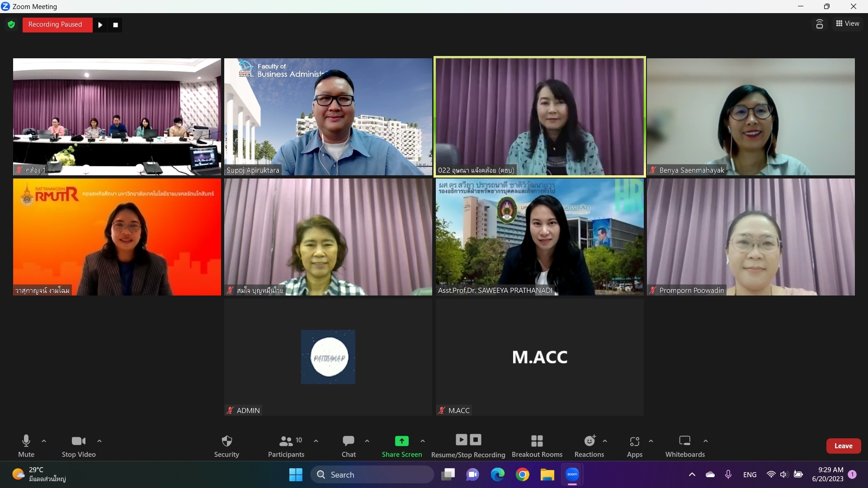Stop the recording with square button
Screen dimensions: 868x488
point(116,25)
